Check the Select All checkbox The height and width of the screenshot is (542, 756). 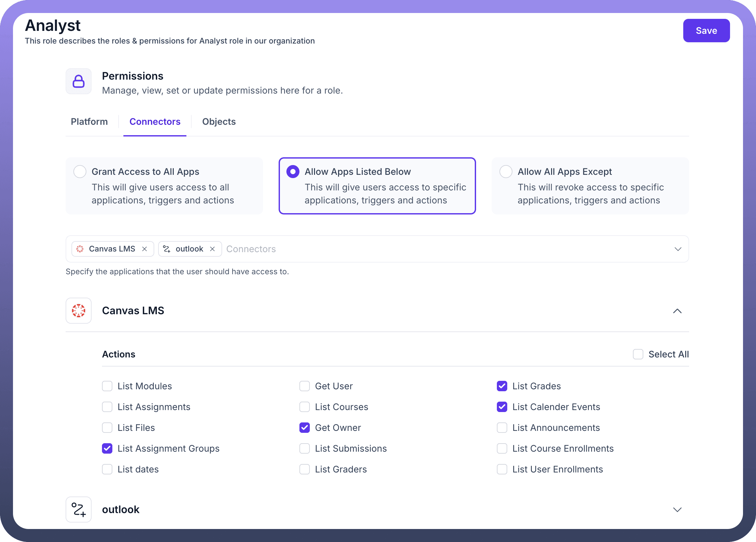(638, 354)
